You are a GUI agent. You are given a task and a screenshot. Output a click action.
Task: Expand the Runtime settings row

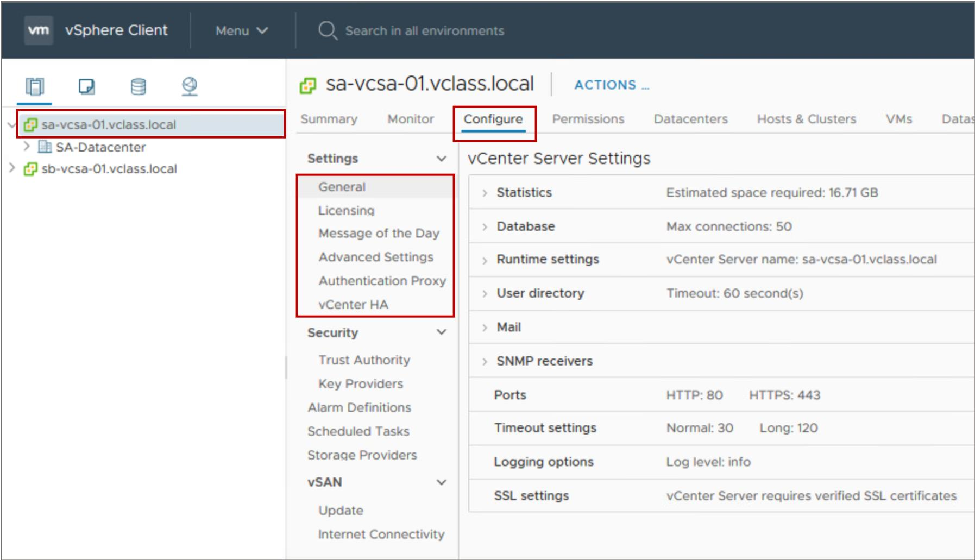coord(485,261)
